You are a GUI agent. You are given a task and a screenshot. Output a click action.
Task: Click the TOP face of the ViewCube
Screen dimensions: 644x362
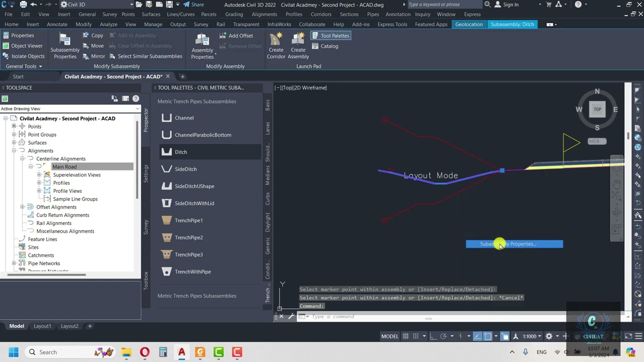pyautogui.click(x=597, y=109)
